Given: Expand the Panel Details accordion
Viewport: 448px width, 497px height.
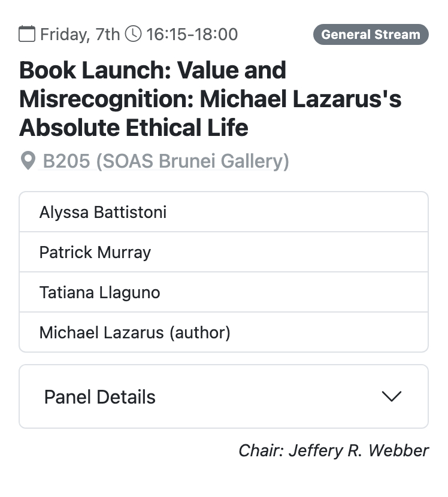Looking at the screenshot, I should (223, 396).
